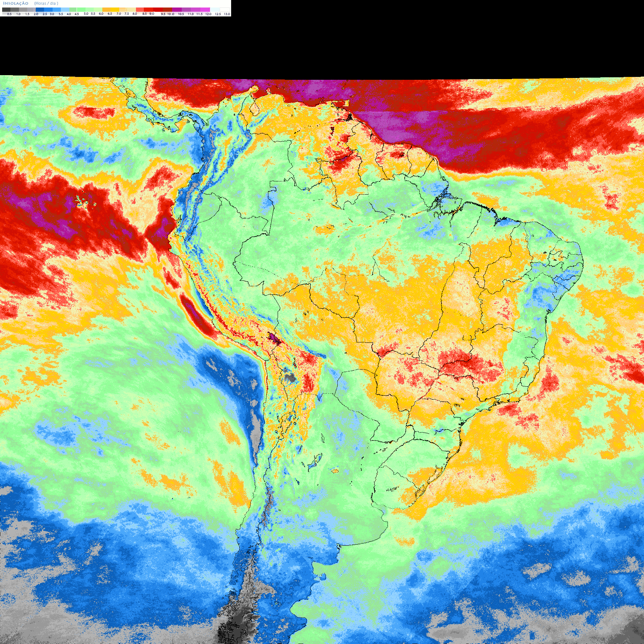Pick the yellow legend swatch above 7.0
Screen dimensions: 644x644
(x=115, y=10)
